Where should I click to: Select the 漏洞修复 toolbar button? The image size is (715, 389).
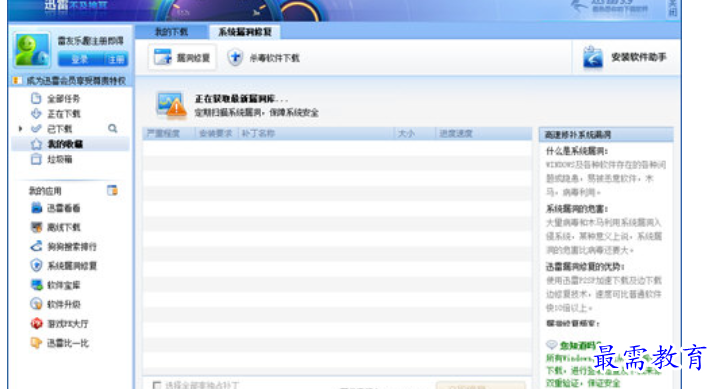182,57
